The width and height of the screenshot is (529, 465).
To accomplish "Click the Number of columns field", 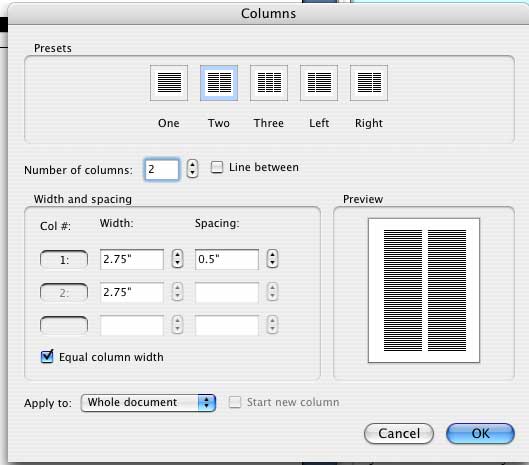I will pos(162,169).
